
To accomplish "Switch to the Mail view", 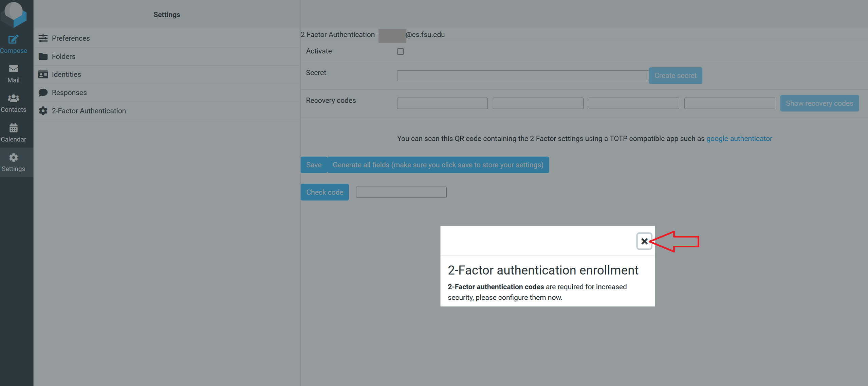I will click(13, 72).
